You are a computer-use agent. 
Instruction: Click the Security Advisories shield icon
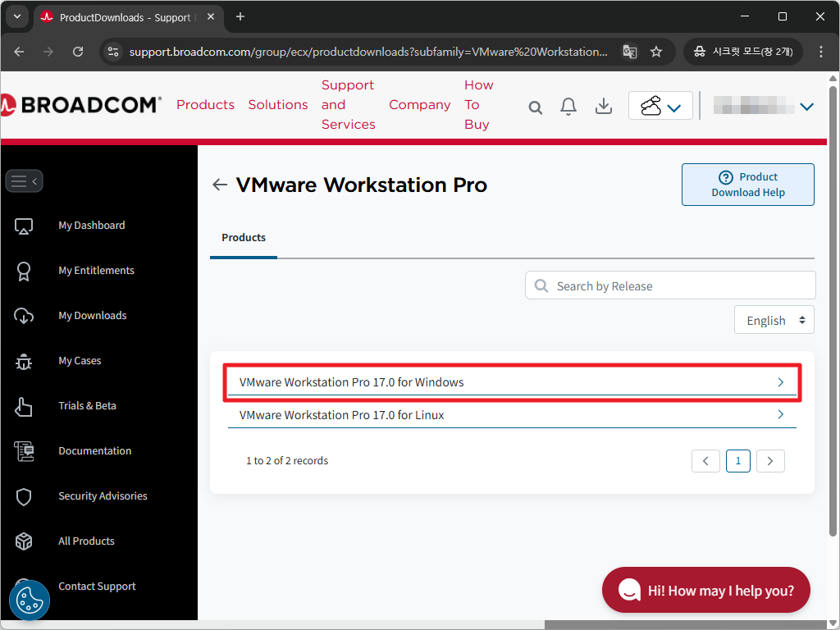tap(24, 496)
